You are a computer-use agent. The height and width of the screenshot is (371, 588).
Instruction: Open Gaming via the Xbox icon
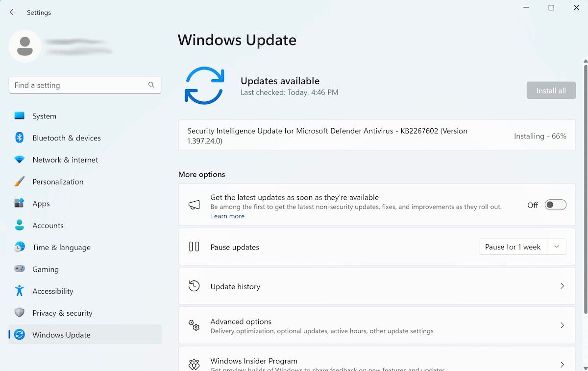20,269
